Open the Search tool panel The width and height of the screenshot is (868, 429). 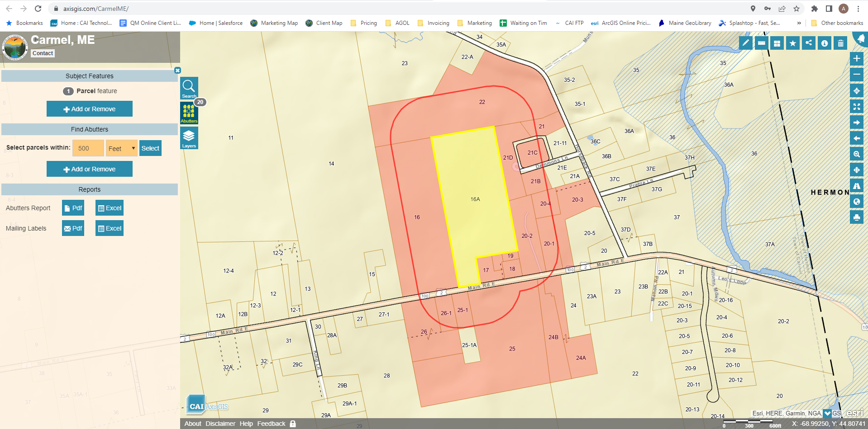[189, 88]
